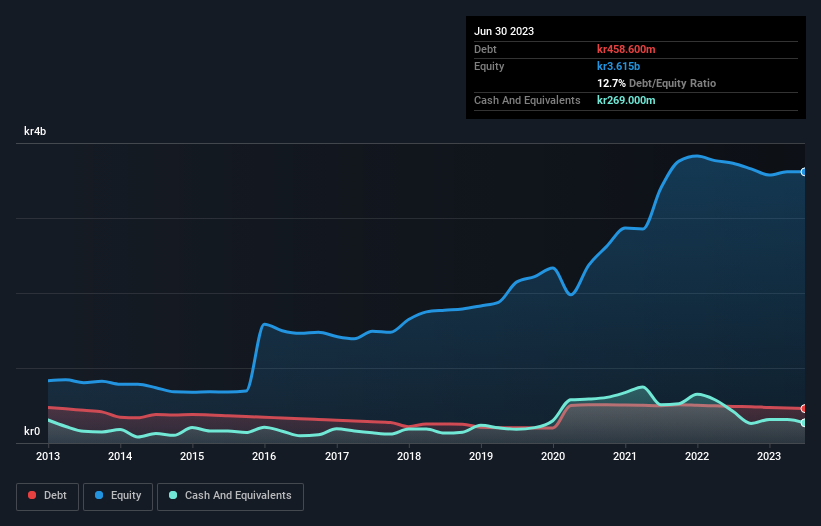This screenshot has height=526, width=821.
Task: Click the 2015 x-axis label
Action: pos(192,456)
